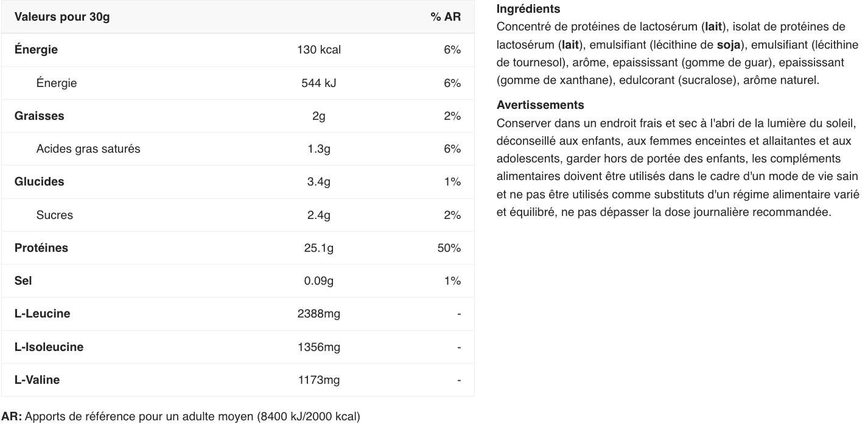Viewport: 868px width, 427px height.
Task: Select the 'Graisses' row label
Action: click(x=39, y=116)
